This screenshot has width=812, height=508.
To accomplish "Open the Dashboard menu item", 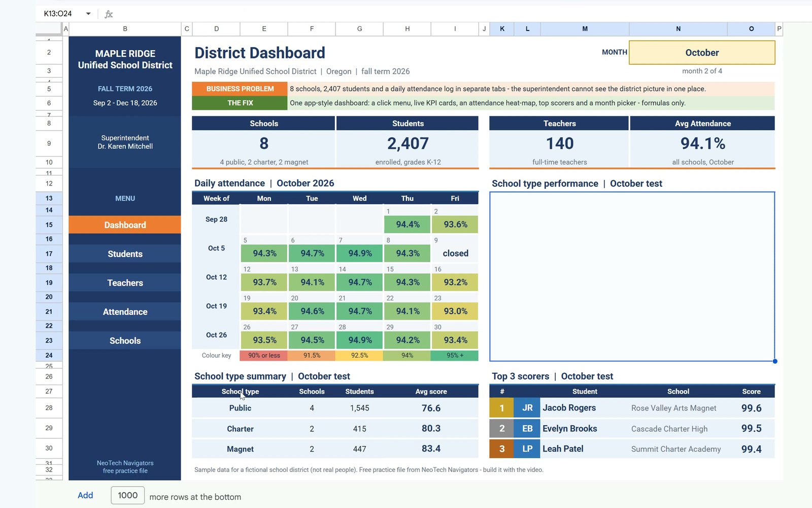I will coord(125,225).
